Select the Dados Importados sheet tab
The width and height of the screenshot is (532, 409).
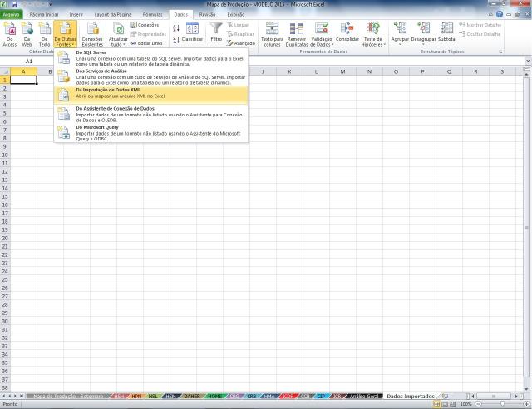click(x=411, y=396)
